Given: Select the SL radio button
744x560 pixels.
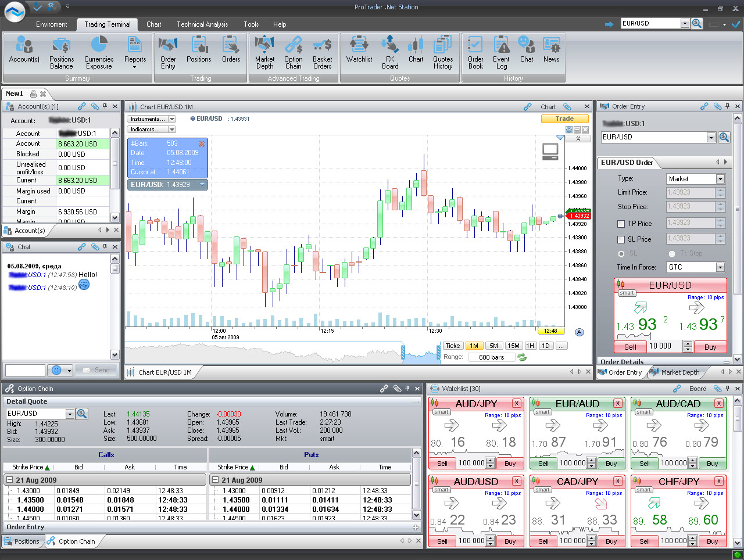Looking at the screenshot, I should point(621,254).
